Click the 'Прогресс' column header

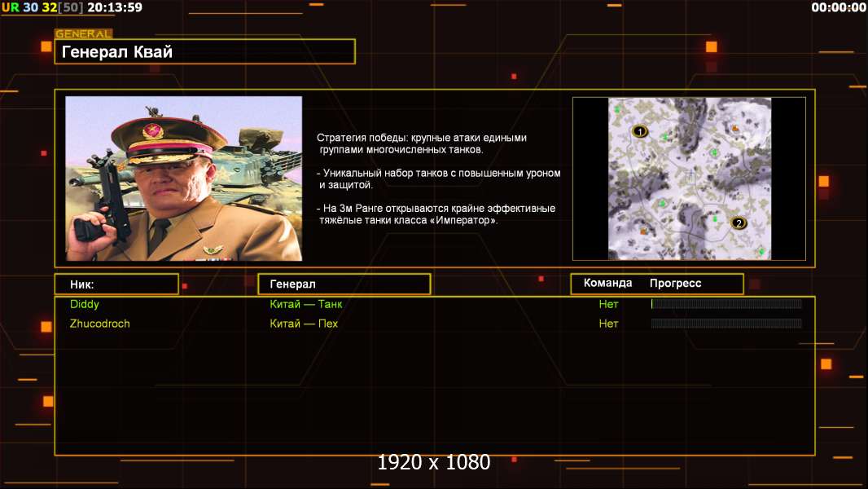point(675,284)
